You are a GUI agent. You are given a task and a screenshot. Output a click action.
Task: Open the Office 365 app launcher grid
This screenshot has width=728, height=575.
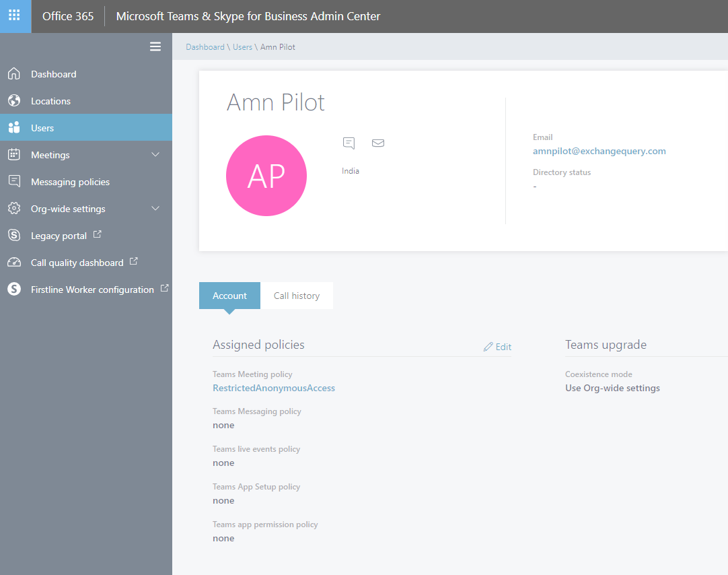tap(14, 15)
